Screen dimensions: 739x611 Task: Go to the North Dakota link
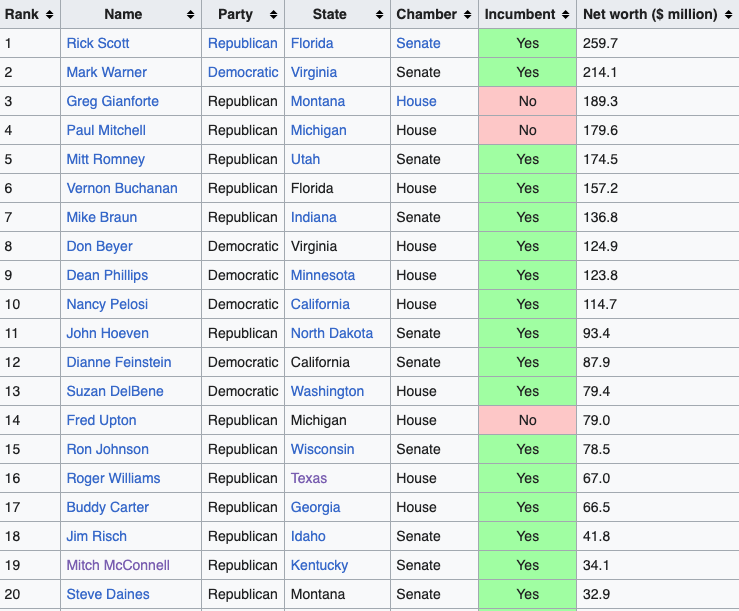(332, 333)
